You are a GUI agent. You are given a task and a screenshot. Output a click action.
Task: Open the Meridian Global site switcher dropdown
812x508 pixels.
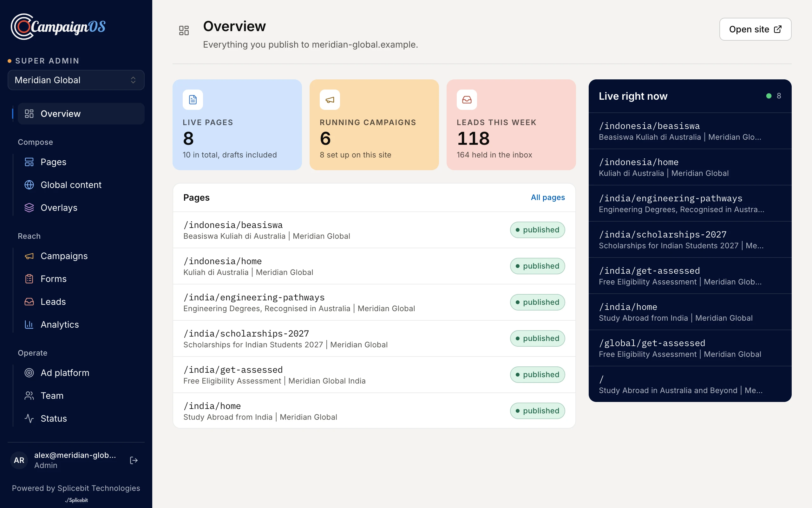pyautogui.click(x=76, y=80)
